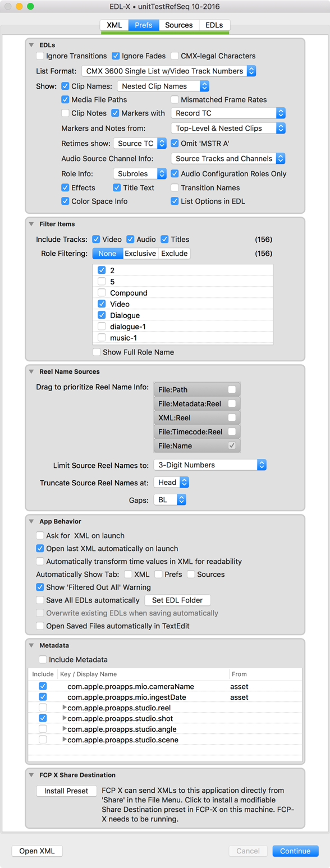330x868 pixels.
Task: Toggle Open last XML automatically on launch
Action: [40, 548]
